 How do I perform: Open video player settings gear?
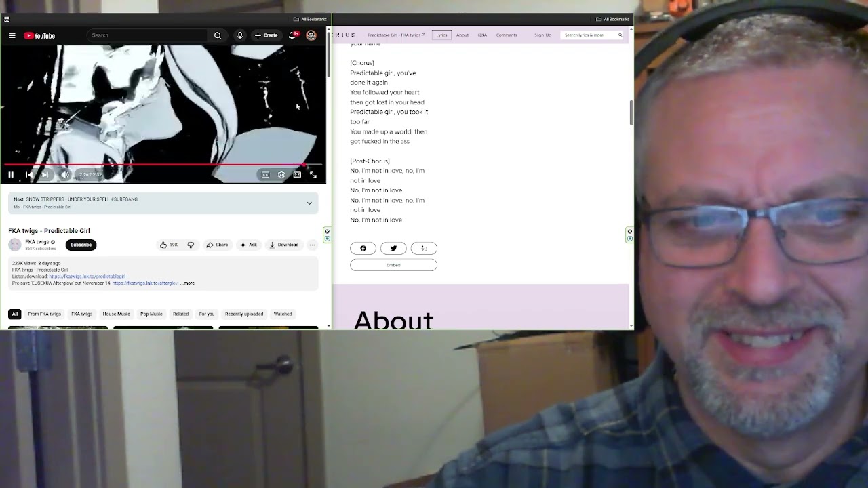click(281, 175)
